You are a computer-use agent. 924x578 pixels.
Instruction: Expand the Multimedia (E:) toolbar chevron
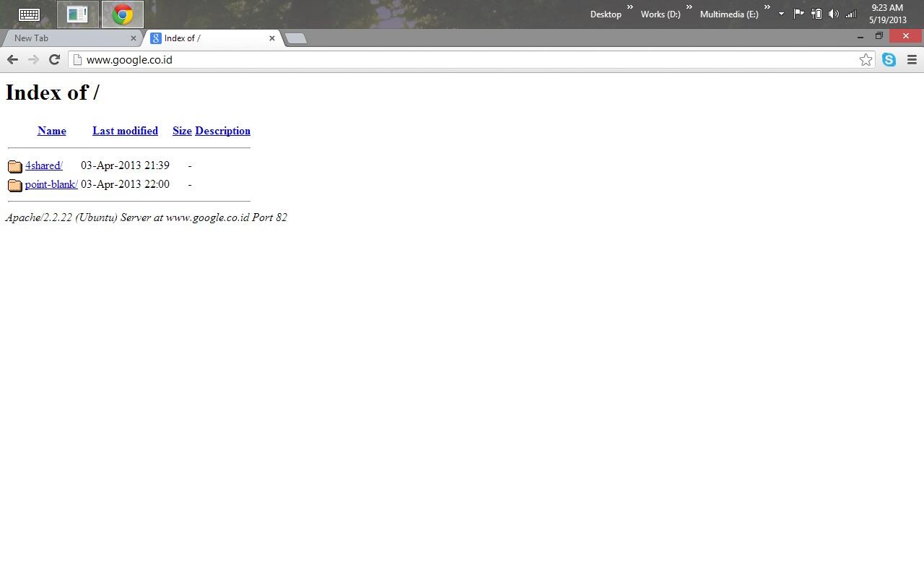point(767,8)
